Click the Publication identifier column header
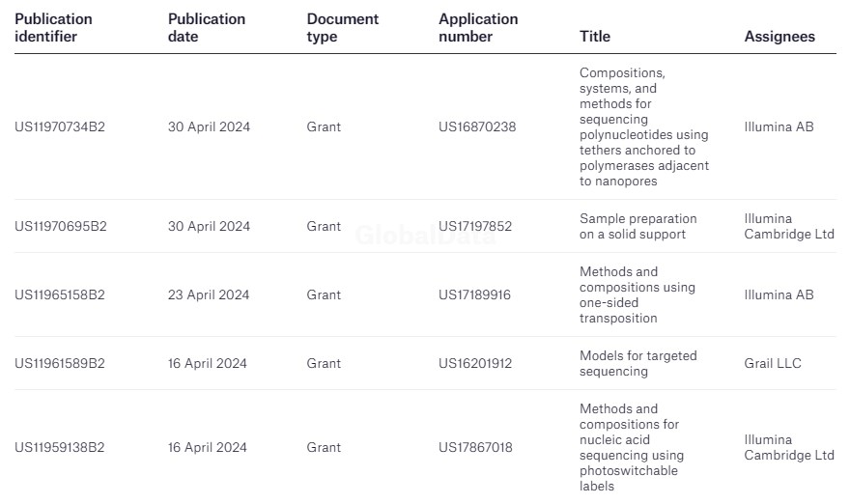850x504 pixels. (54, 28)
